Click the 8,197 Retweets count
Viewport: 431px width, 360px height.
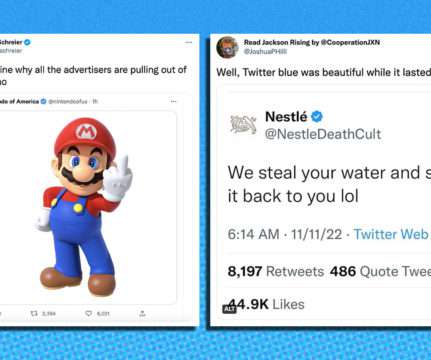pyautogui.click(x=276, y=271)
